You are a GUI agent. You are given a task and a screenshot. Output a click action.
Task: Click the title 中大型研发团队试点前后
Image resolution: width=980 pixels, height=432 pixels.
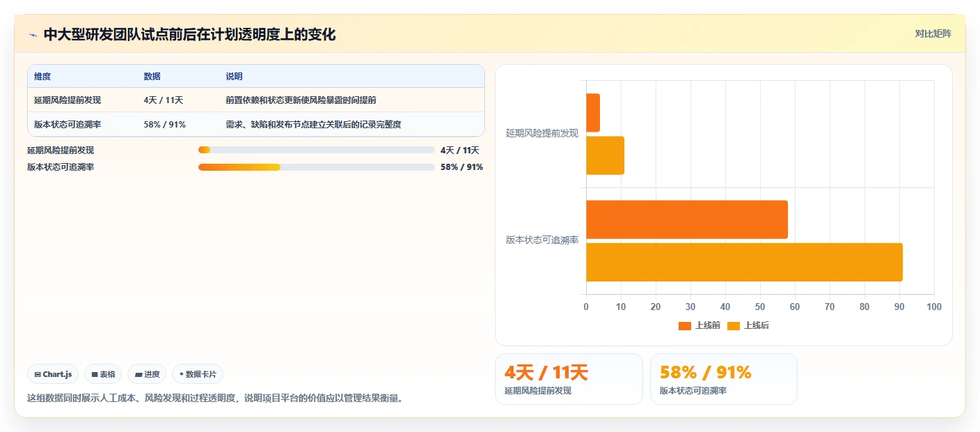click(x=189, y=35)
